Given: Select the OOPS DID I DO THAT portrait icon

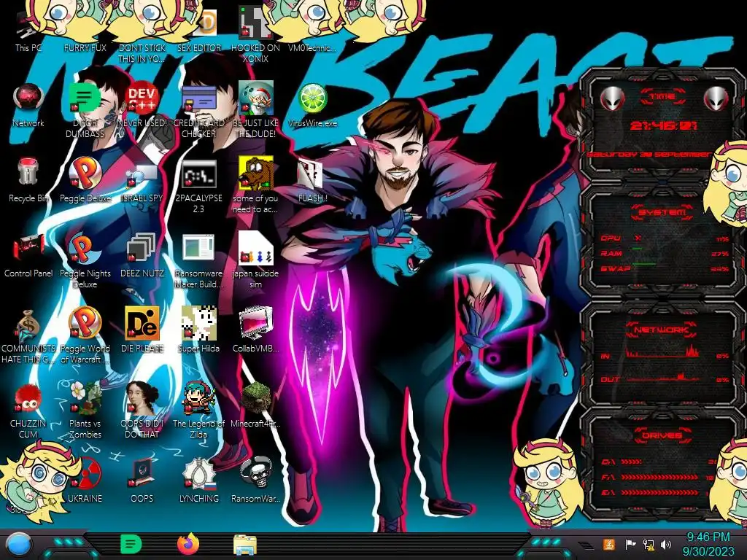Looking at the screenshot, I should click(x=142, y=411).
